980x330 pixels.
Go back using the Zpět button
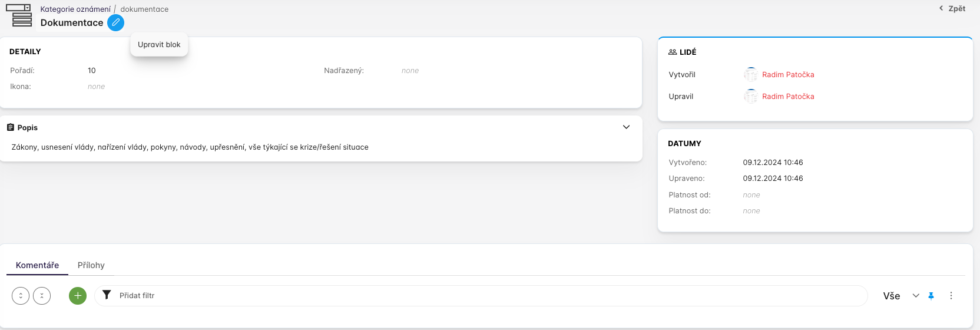pyautogui.click(x=952, y=9)
